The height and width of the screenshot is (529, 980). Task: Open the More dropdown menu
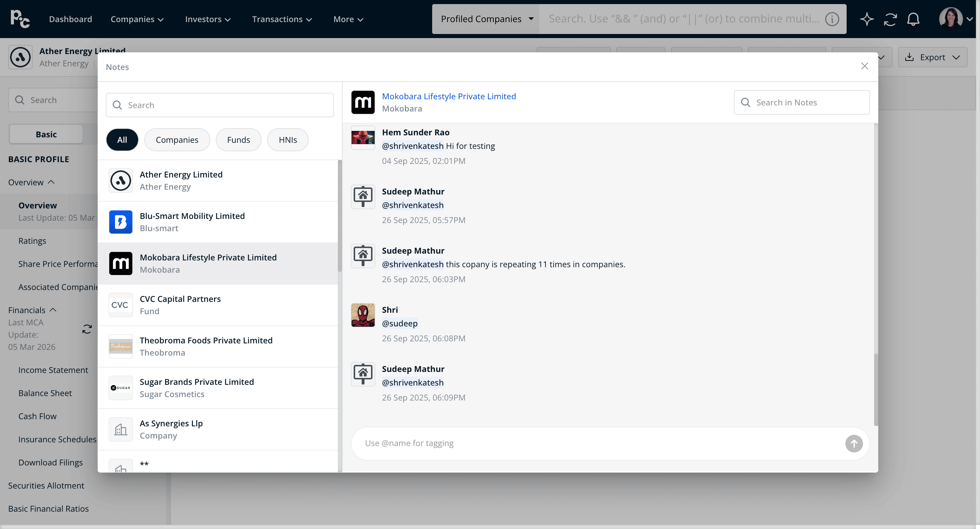coord(348,19)
